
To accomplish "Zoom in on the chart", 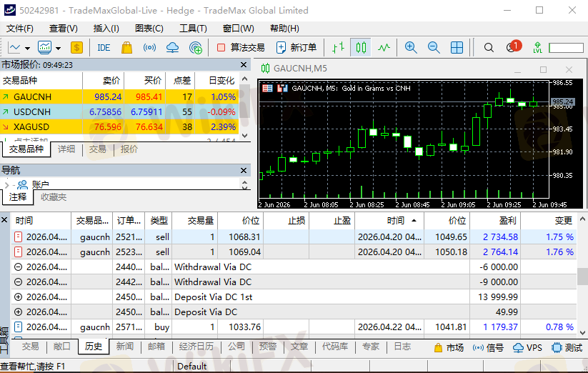I will [x=411, y=48].
